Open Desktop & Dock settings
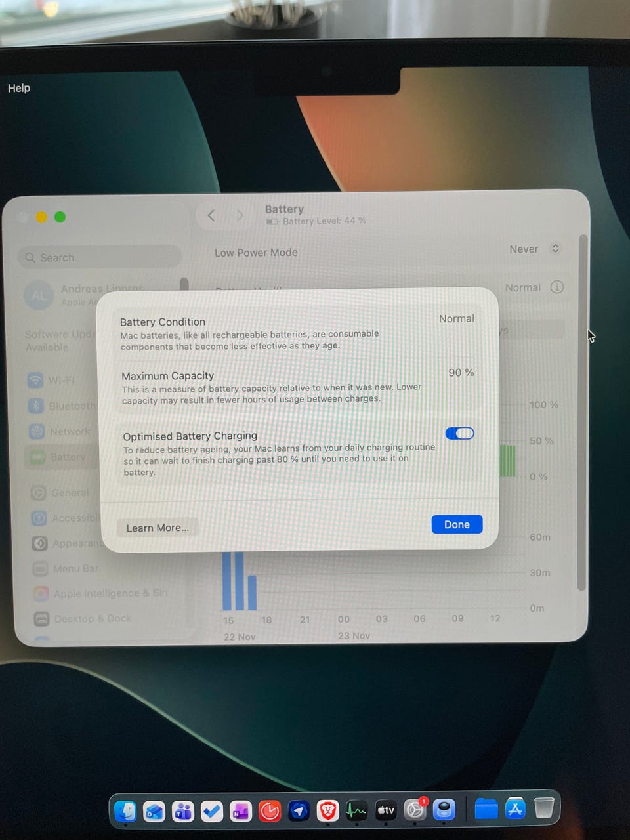The height and width of the screenshot is (840, 630). point(84,618)
